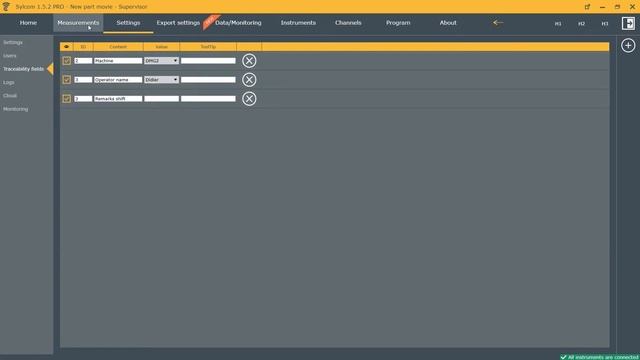The width and height of the screenshot is (640, 360).
Task: Open the Didier value dropdown
Action: tap(161, 80)
